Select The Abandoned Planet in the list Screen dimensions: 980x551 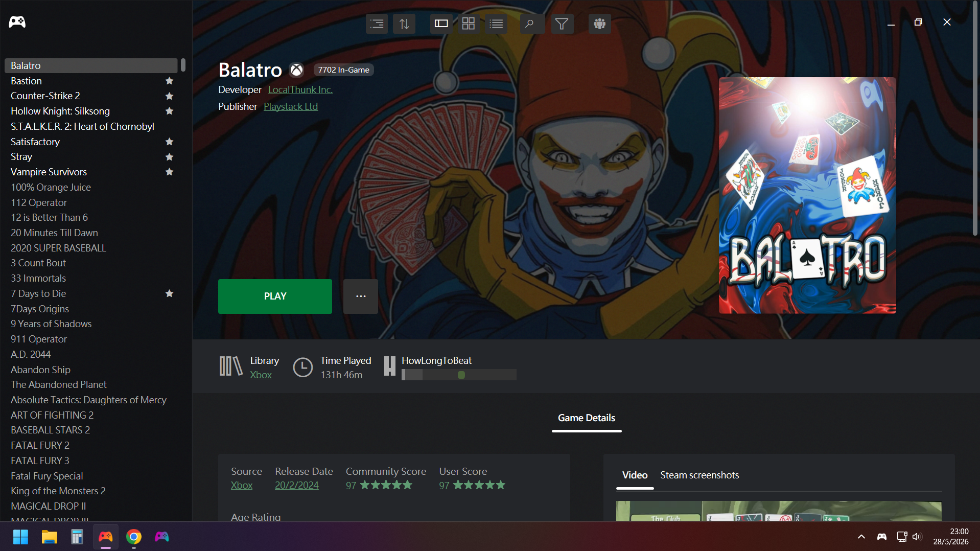point(91,384)
